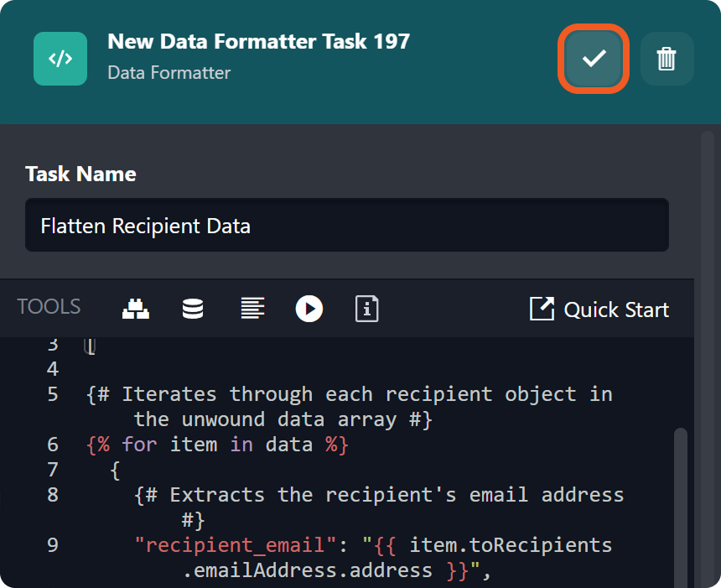Viewport: 721px width, 588px height.
Task: Open the Quick Start guide
Action: (x=615, y=310)
